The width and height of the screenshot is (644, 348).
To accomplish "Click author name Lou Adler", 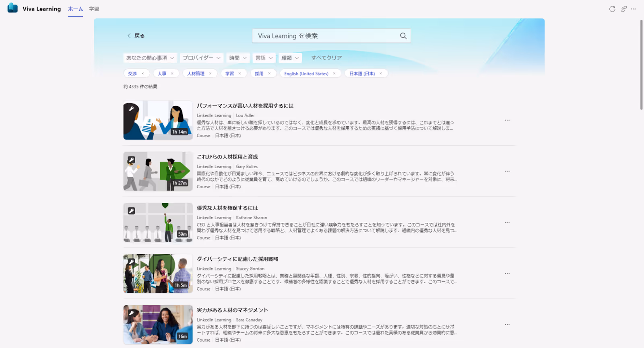I will tap(245, 115).
